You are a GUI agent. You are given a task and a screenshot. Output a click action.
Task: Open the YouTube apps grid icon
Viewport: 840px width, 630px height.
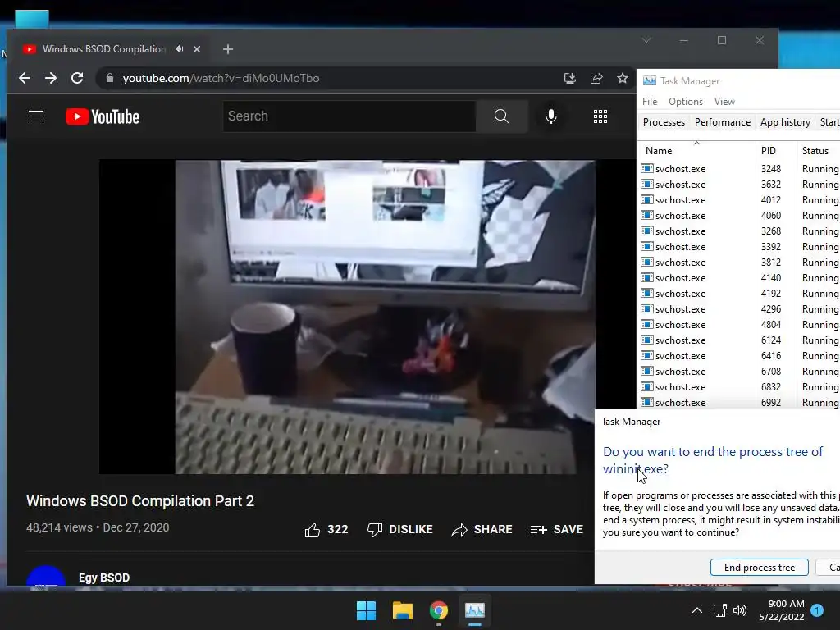pyautogui.click(x=600, y=116)
